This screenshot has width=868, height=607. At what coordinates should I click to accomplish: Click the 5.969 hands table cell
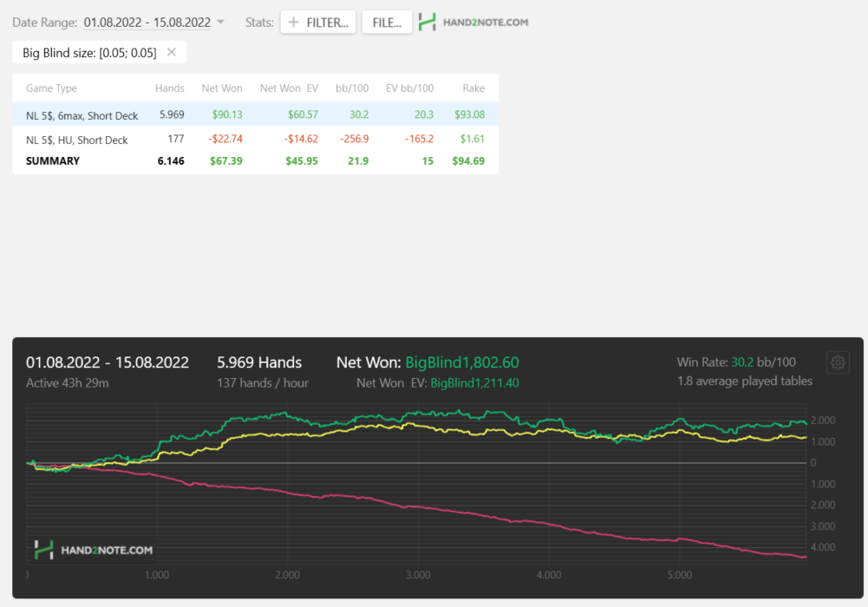point(172,114)
